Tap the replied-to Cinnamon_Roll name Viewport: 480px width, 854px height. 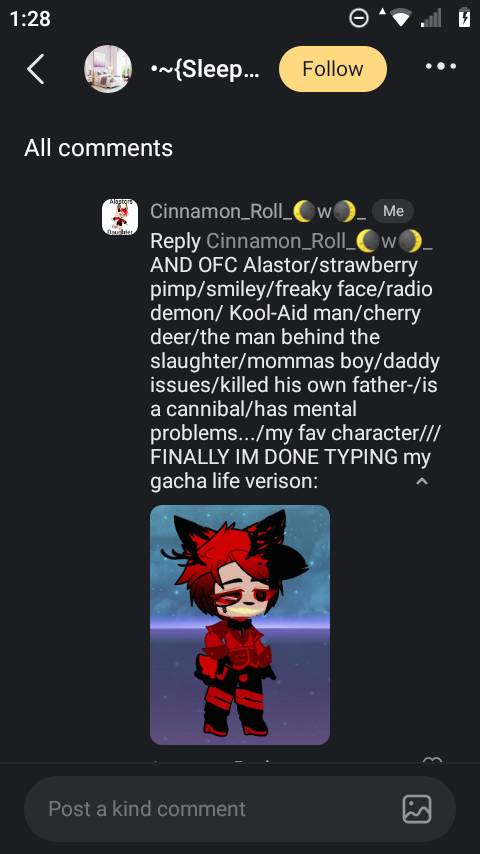click(x=319, y=241)
